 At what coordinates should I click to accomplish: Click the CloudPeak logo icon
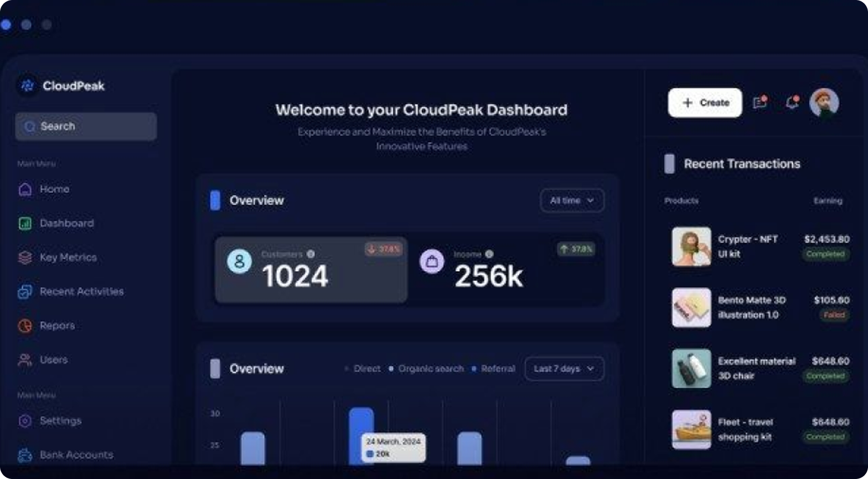click(27, 86)
